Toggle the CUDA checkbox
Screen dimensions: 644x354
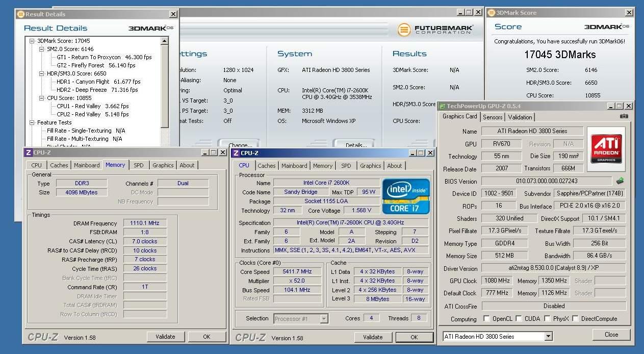point(519,319)
